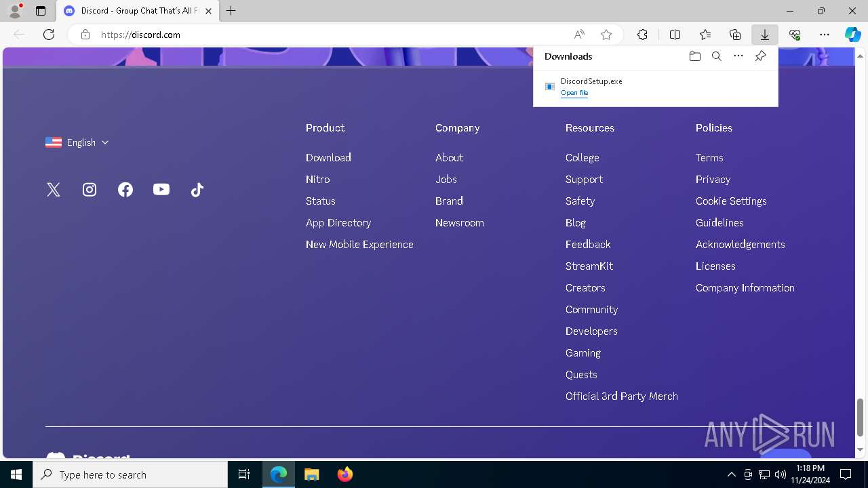Open the About link

[449, 157]
